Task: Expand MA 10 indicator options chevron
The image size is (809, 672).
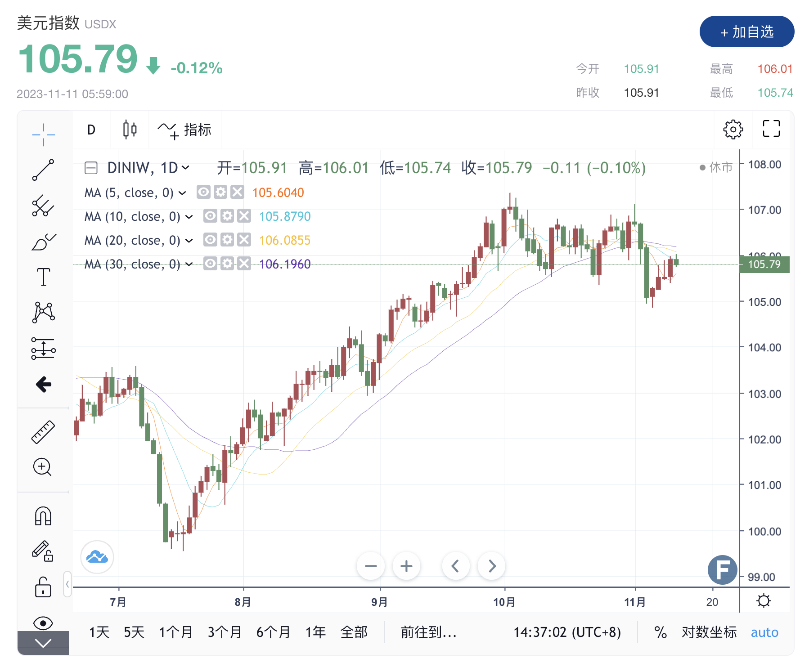Action: click(x=189, y=217)
